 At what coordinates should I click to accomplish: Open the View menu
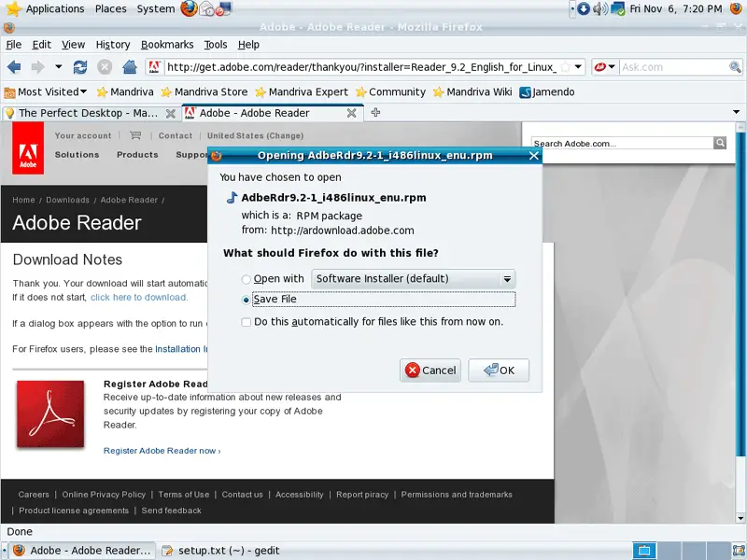pyautogui.click(x=73, y=44)
